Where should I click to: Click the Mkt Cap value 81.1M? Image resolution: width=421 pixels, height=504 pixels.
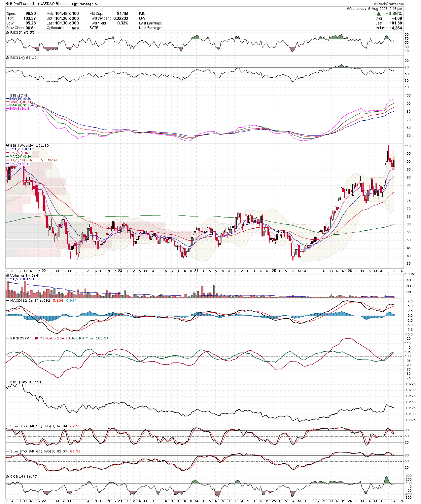pos(123,14)
